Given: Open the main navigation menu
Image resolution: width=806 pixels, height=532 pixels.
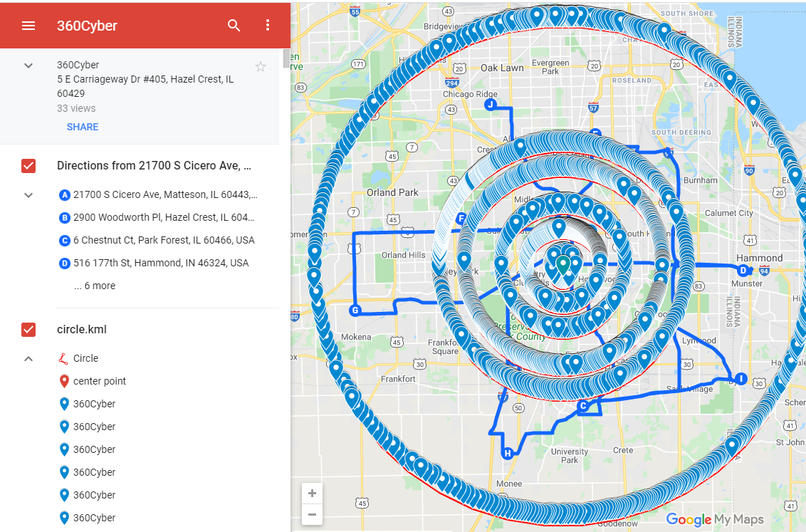Looking at the screenshot, I should pos(28,26).
